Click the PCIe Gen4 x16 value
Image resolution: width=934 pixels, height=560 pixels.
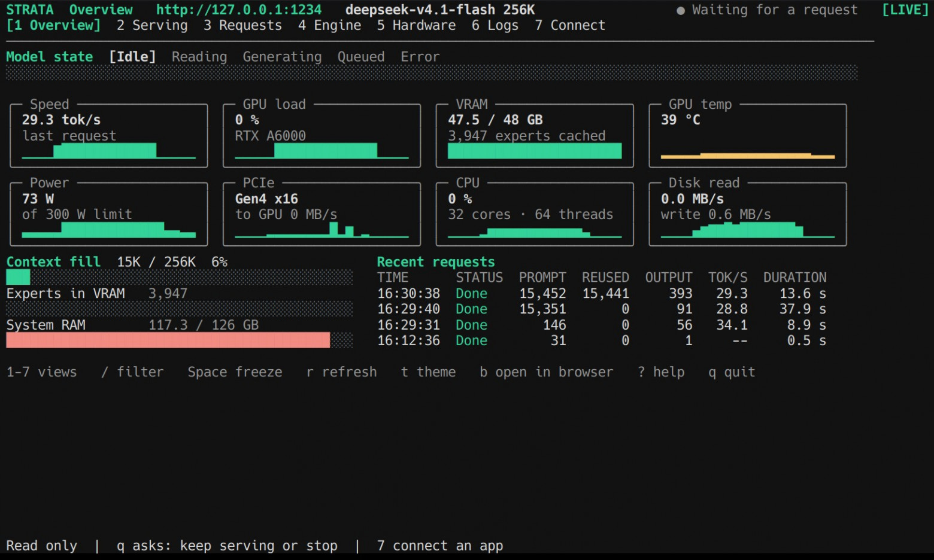click(266, 199)
